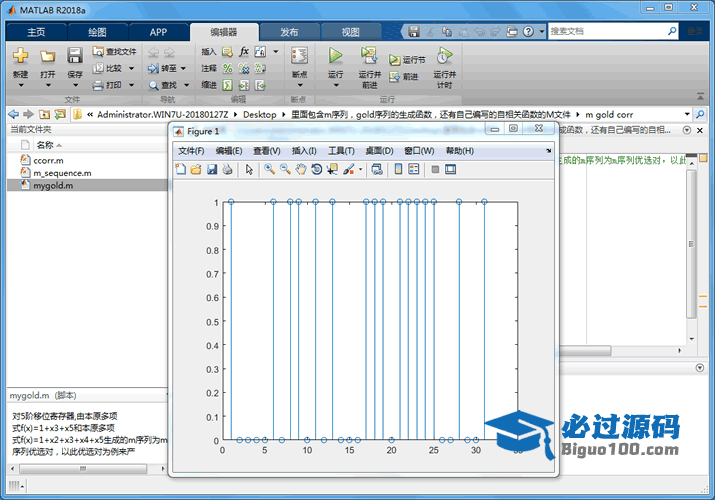Toggle the insert colorbar button in Figure
This screenshot has height=500, width=715.
click(x=397, y=169)
